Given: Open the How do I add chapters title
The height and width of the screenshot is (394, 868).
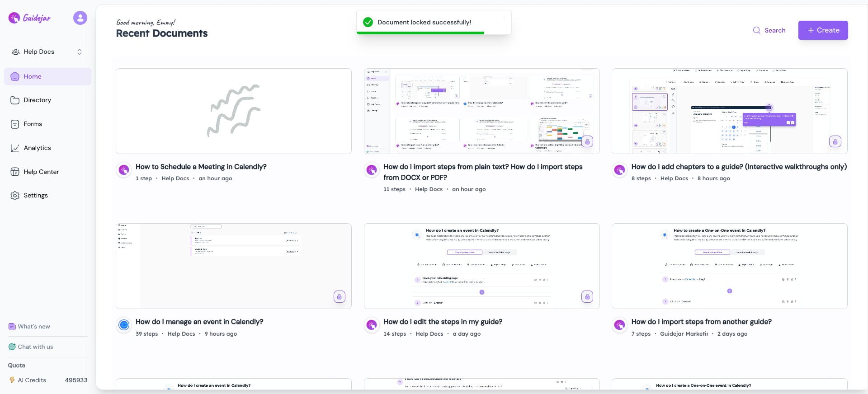Looking at the screenshot, I should click(x=739, y=167).
